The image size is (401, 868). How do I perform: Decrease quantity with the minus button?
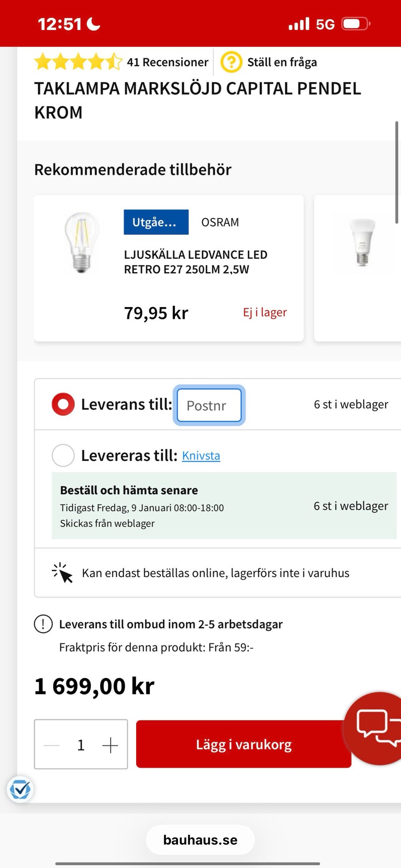[x=52, y=745]
